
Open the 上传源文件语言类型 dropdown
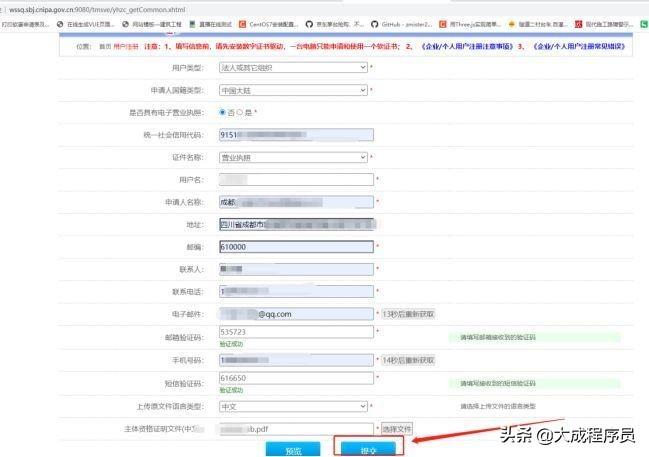[x=292, y=406]
